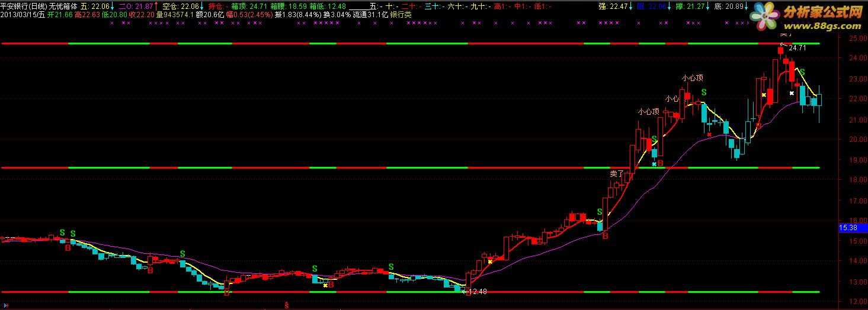
Task: Click the open price 开21.66
Action: [60, 15]
